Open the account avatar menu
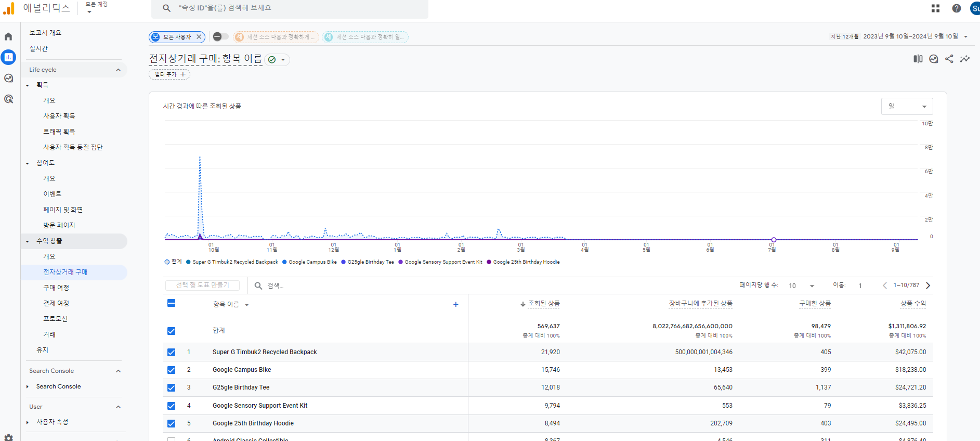Image resolution: width=980 pixels, height=441 pixels. click(x=975, y=8)
